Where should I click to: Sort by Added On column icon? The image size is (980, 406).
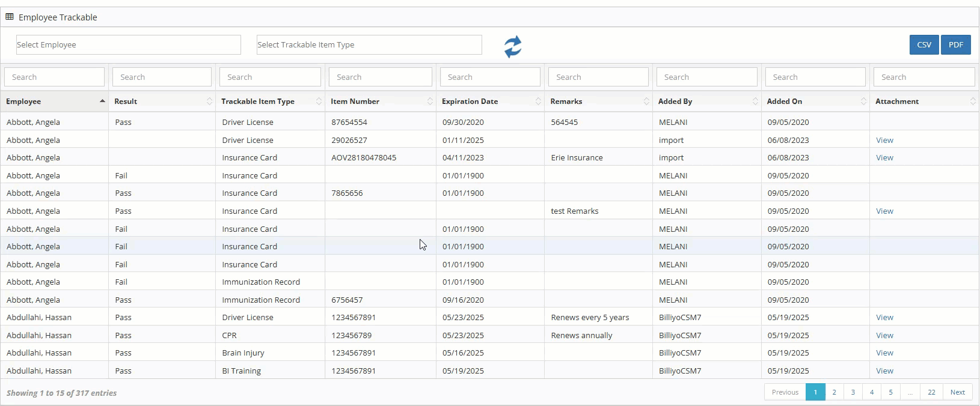point(863,101)
